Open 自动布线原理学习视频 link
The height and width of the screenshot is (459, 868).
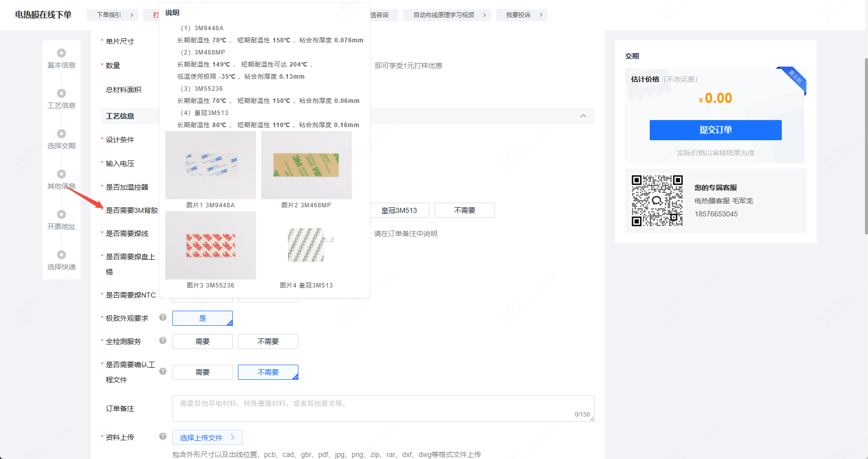point(444,15)
